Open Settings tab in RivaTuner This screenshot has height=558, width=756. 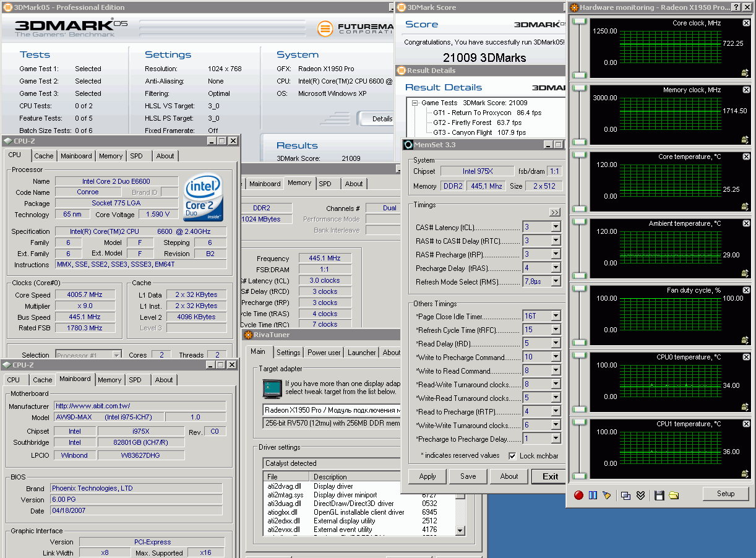[288, 352]
